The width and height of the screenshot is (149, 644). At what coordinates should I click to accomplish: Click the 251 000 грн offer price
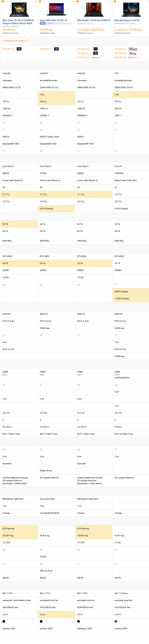pos(83,49)
